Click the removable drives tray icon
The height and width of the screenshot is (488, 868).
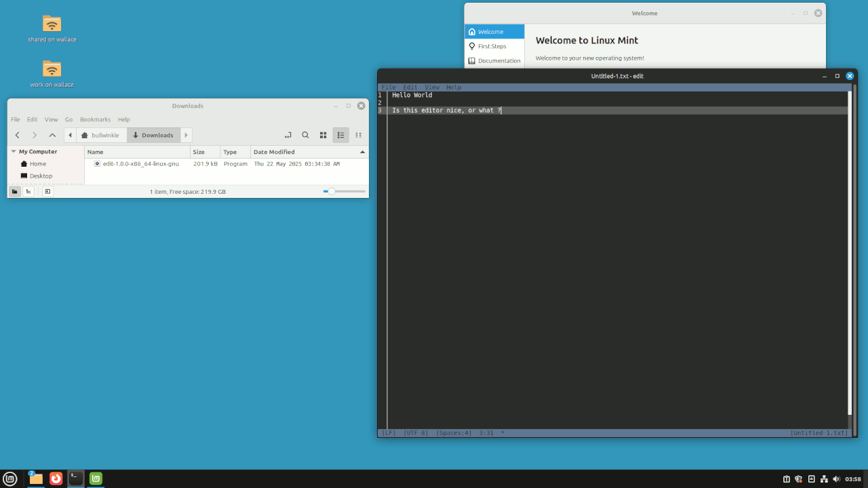click(812, 479)
